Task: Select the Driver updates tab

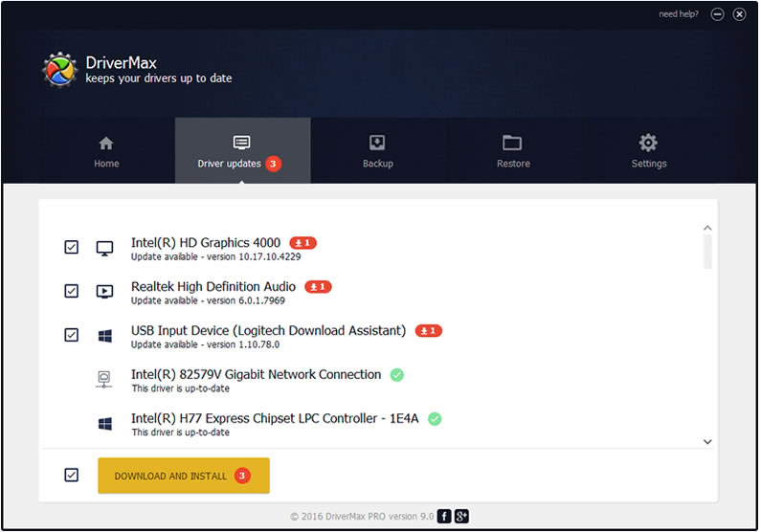Action: (243, 151)
